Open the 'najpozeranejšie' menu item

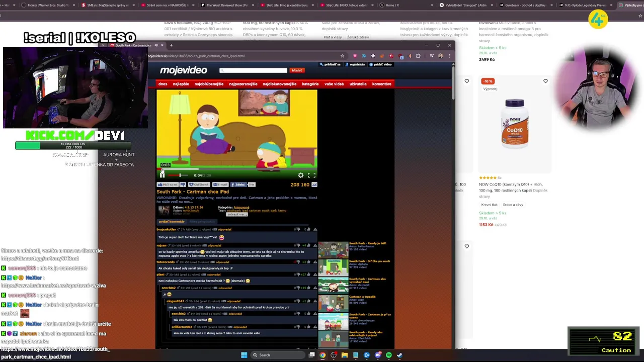[243, 84]
